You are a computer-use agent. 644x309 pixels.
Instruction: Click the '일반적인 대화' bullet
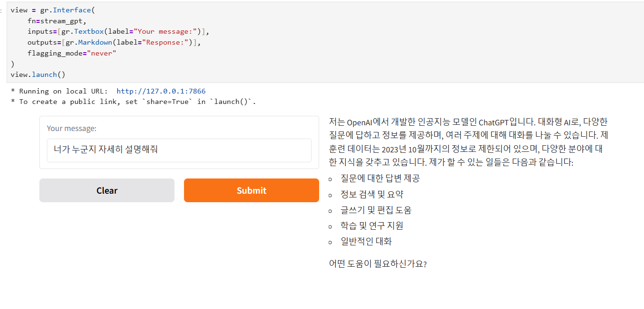(366, 241)
